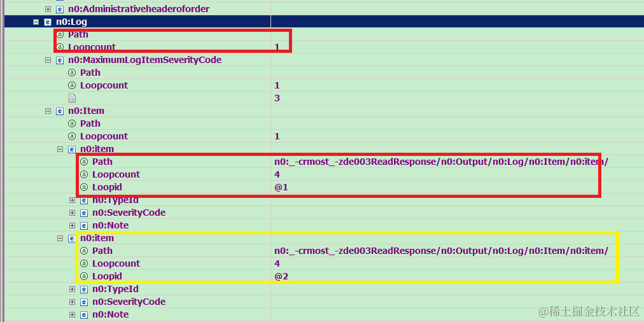Expand n0:Note under the @1 item
Screen dimensions: 644x322
click(73, 225)
